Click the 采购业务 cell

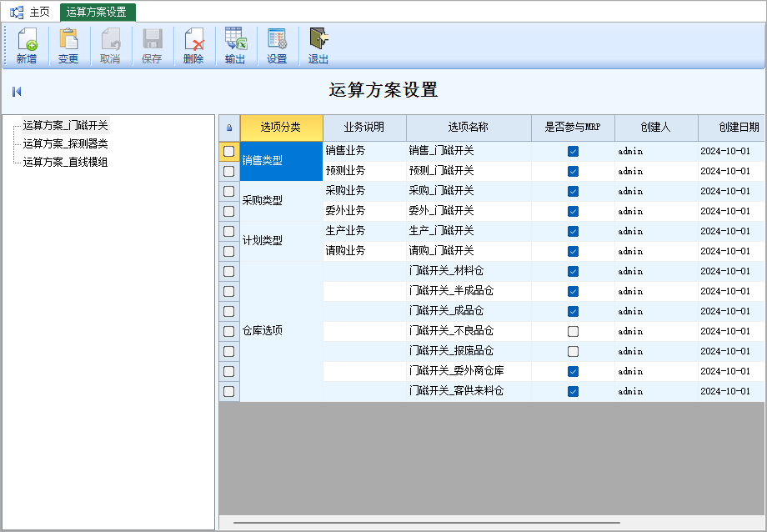364,191
